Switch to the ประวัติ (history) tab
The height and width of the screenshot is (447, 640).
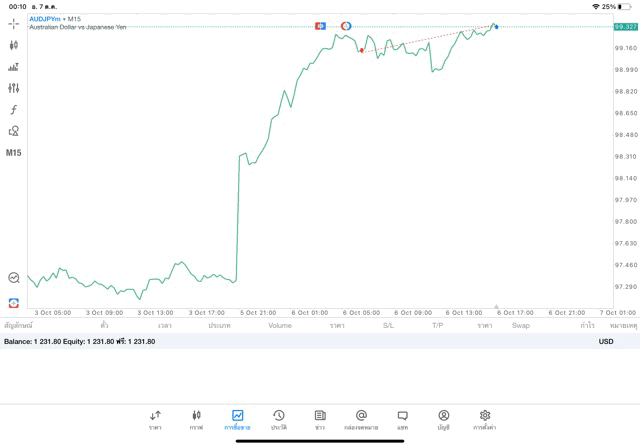279,420
